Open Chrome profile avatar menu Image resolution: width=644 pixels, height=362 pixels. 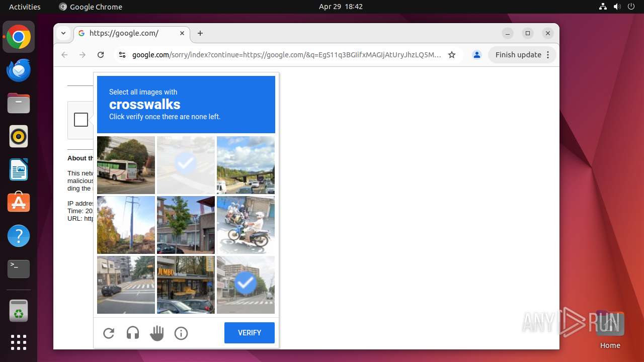(x=477, y=55)
